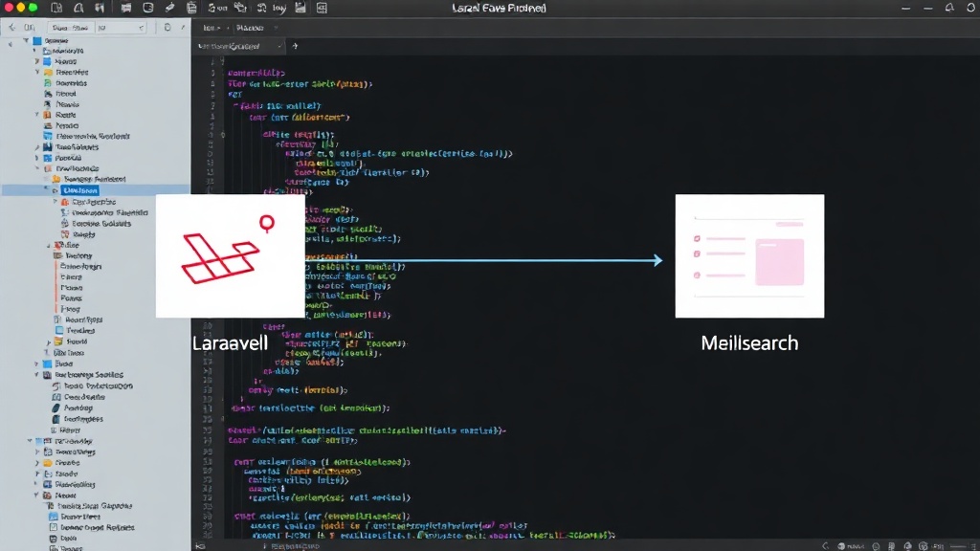The image size is (980, 551).
Task: Collapse the root project node of the tree
Action: pyautogui.click(x=26, y=40)
